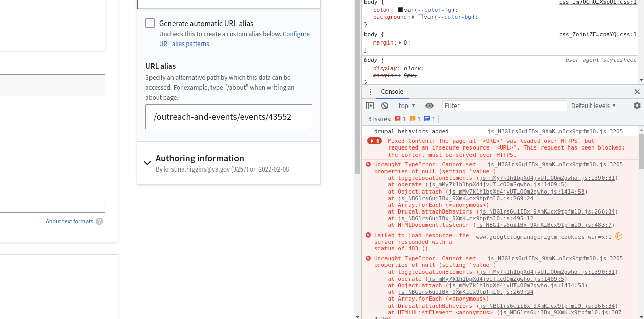Screen dimensions: 644x319
Task: Clear the console with the ban icon
Action: [x=384, y=105]
